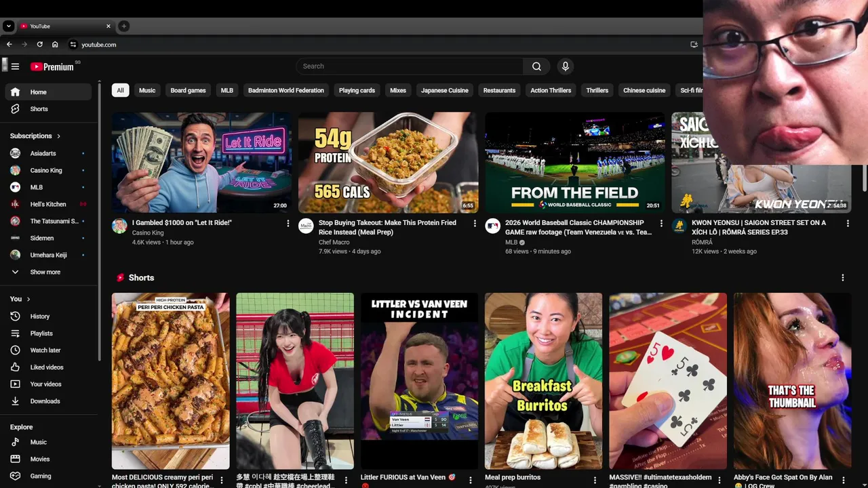The height and width of the screenshot is (488, 868).
Task: Expand Show more subscriptions
Action: click(47, 272)
